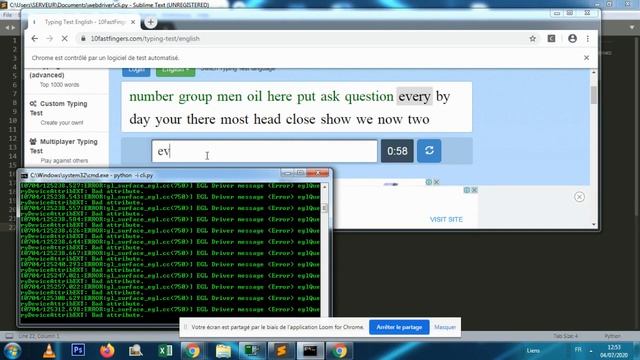The height and width of the screenshot is (360, 640).
Task: Click 'Arrêter le partage' button
Action: pos(399,327)
